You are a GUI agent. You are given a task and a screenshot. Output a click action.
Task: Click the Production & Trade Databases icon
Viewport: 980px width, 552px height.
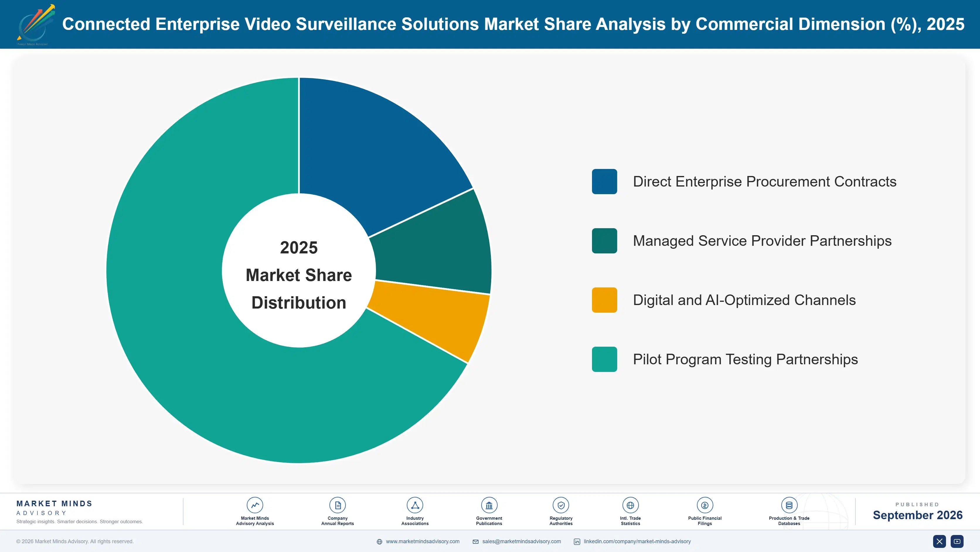(789, 505)
